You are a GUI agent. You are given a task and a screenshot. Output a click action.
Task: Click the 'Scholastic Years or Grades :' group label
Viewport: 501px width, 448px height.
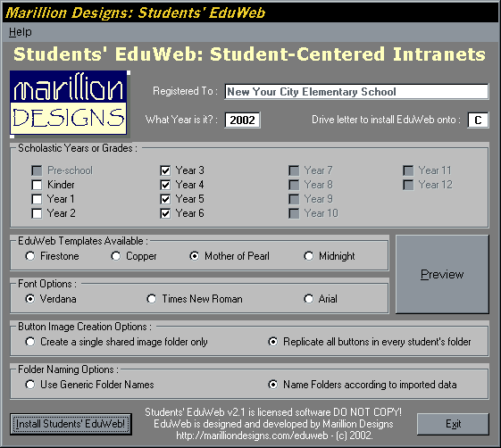[78, 148]
